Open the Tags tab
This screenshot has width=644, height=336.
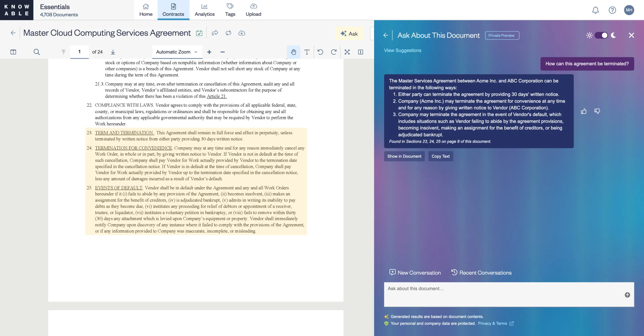[230, 10]
